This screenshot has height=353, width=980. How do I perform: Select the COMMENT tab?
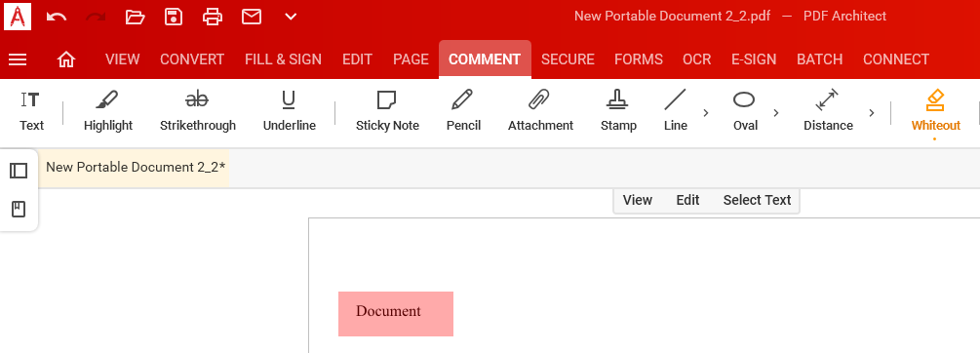485,59
